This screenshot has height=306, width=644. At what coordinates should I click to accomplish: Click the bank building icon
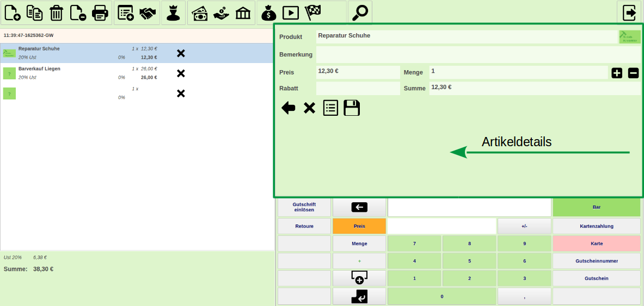(243, 13)
